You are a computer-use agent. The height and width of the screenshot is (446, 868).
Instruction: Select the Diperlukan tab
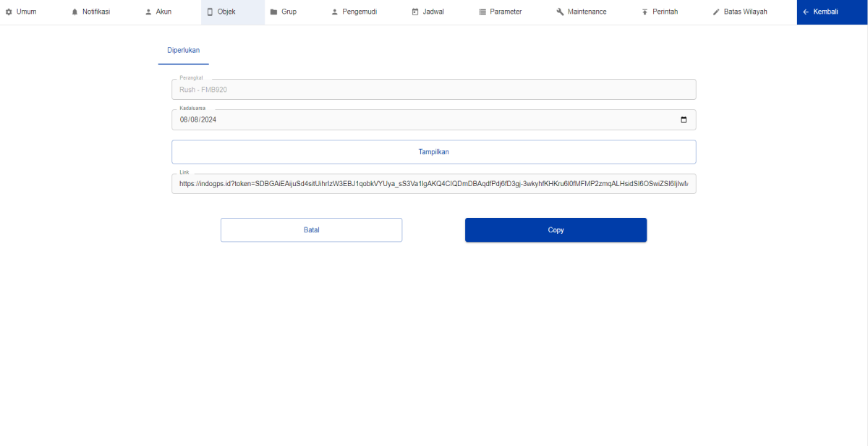(183, 51)
